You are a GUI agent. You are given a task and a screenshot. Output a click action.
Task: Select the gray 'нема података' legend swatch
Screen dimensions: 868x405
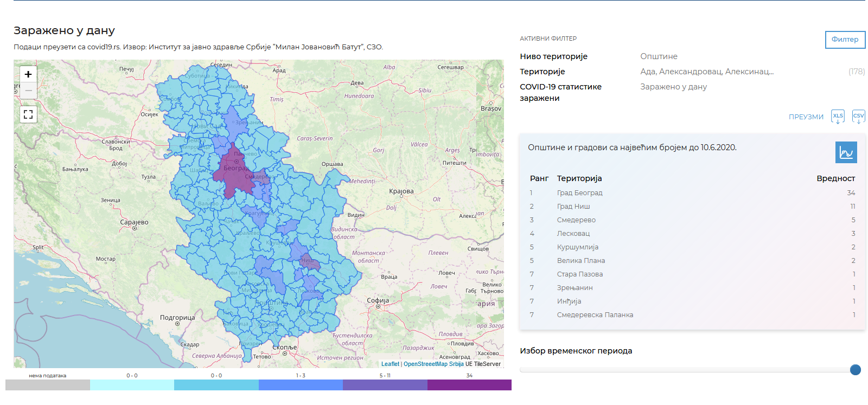pyautogui.click(x=48, y=385)
